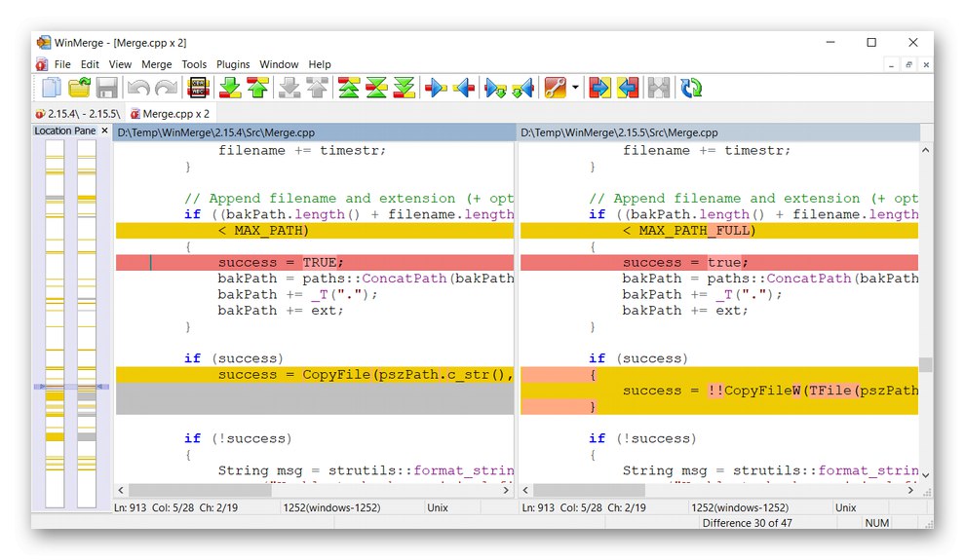Click the right pane vertical scrollbar thumb
Image resolution: width=965 pixels, height=560 pixels.
pyautogui.click(x=925, y=364)
